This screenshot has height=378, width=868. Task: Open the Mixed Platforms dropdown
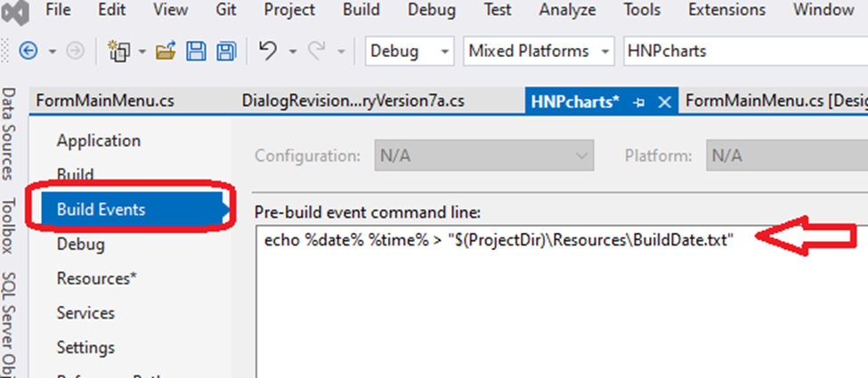[539, 52]
